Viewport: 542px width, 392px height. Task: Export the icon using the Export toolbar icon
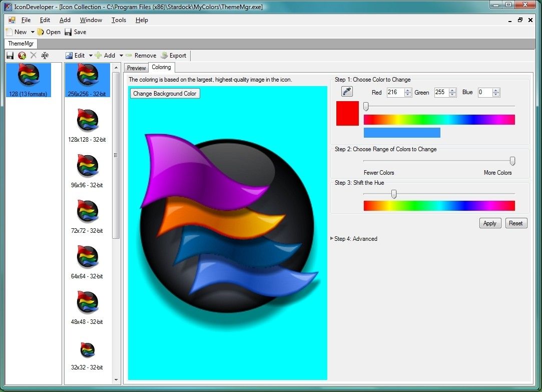[x=174, y=55]
